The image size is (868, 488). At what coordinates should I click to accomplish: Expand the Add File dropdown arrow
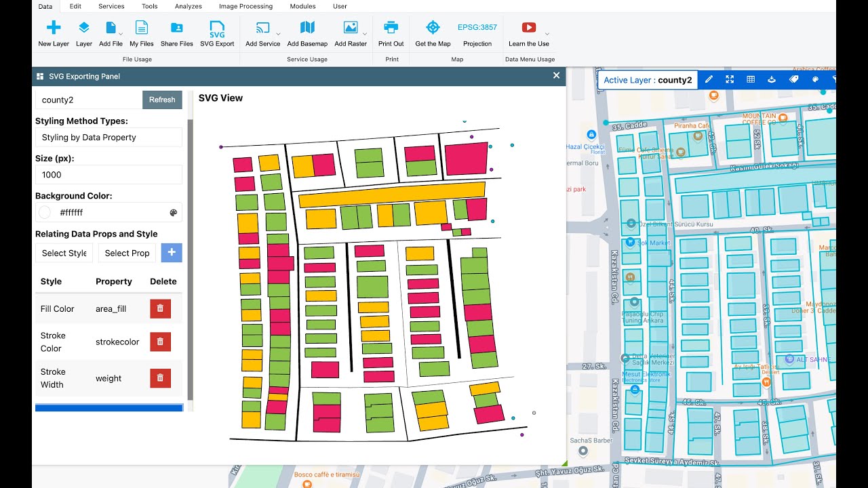[121, 33]
